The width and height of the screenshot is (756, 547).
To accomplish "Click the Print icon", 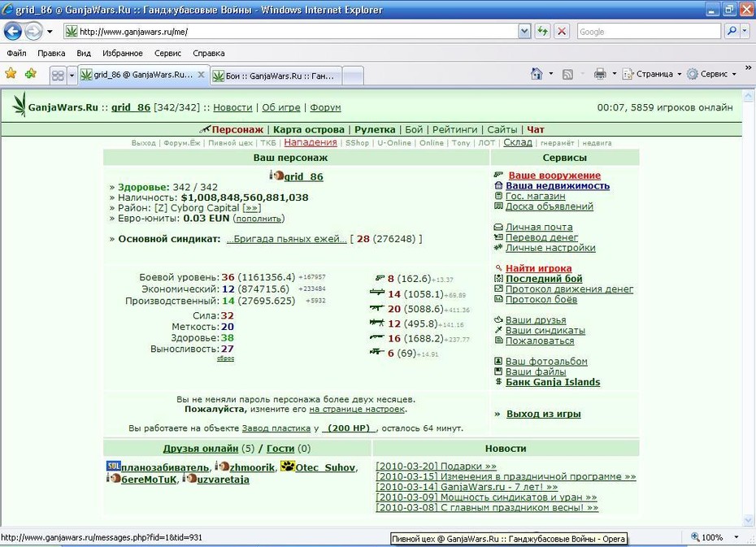I will click(x=600, y=74).
